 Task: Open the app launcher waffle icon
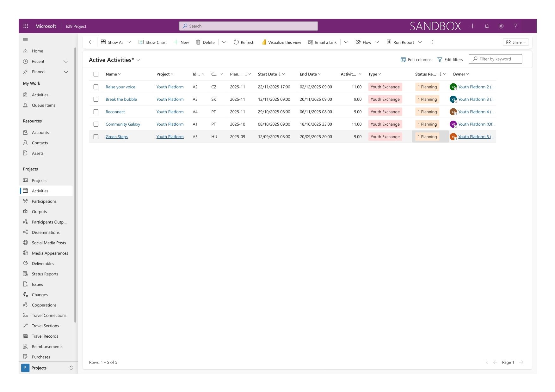[26, 26]
